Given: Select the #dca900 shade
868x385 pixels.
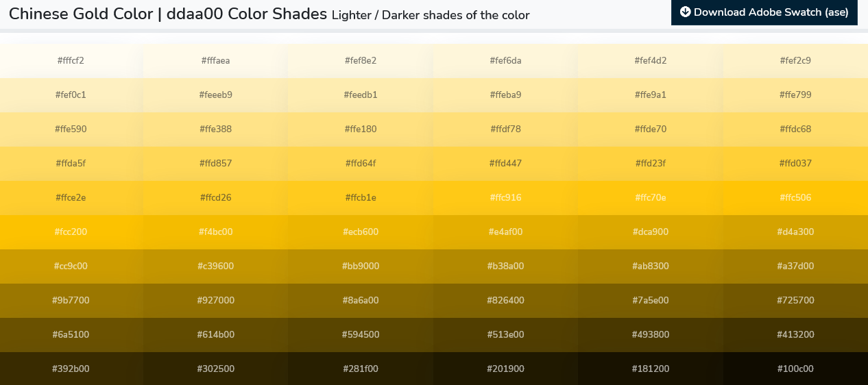Looking at the screenshot, I should point(650,232).
